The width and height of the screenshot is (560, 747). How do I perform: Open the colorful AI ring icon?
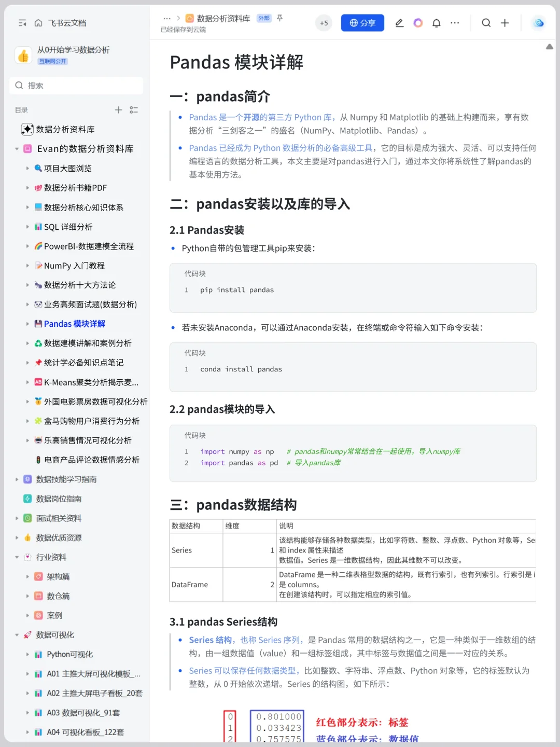tap(418, 23)
